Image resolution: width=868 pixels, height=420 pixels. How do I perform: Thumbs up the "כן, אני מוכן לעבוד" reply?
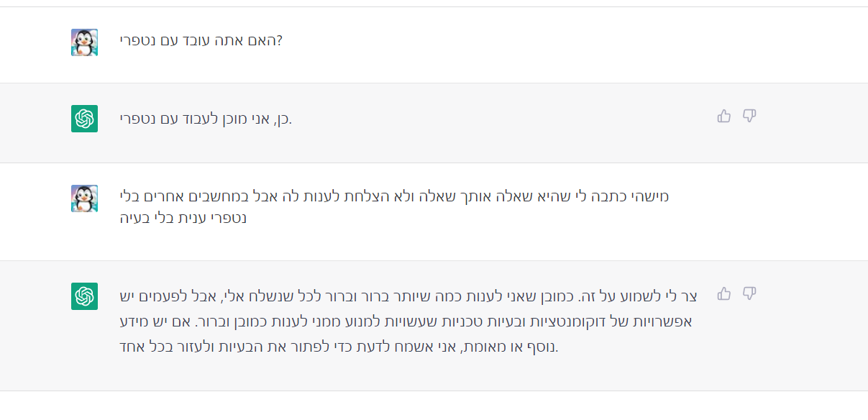pos(724,116)
